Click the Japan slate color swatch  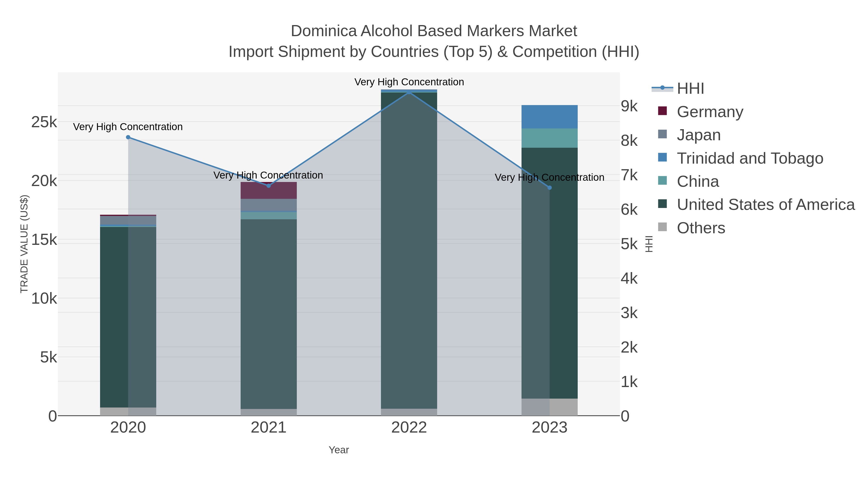tap(663, 134)
